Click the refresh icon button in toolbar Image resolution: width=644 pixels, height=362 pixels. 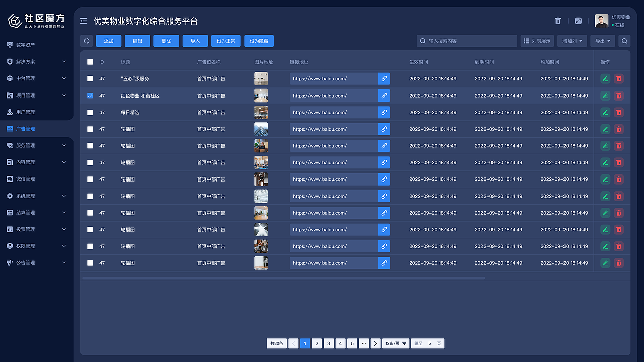[x=87, y=41]
